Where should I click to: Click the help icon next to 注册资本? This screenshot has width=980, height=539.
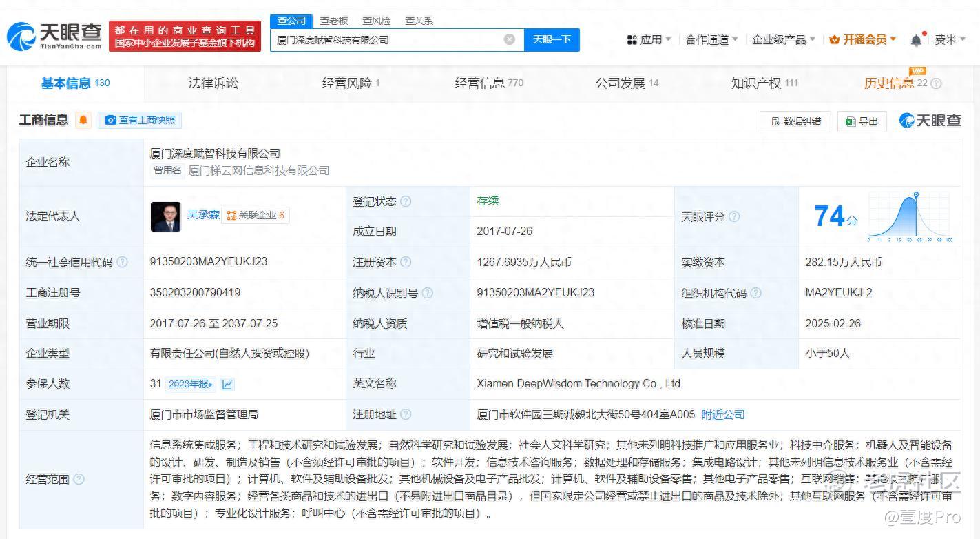pos(406,262)
